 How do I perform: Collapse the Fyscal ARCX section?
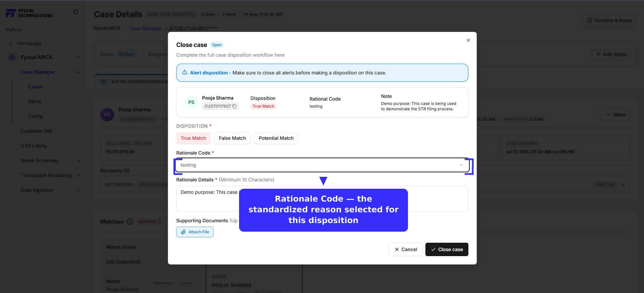(x=78, y=57)
